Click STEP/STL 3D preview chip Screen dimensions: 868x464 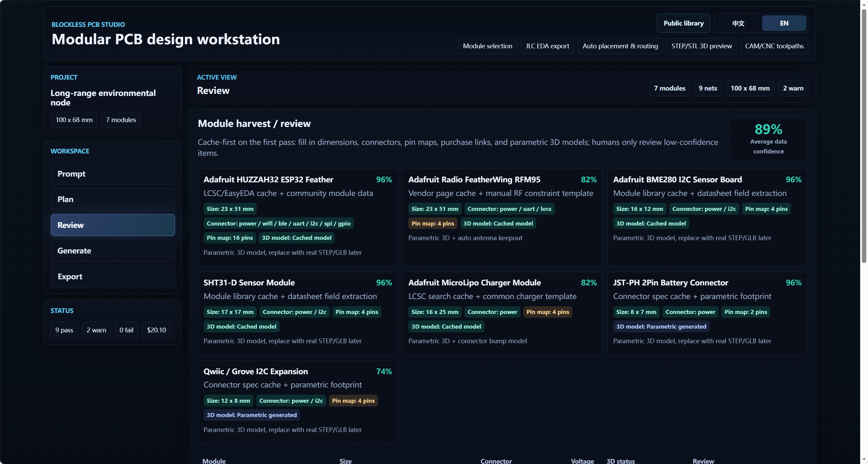(701, 46)
